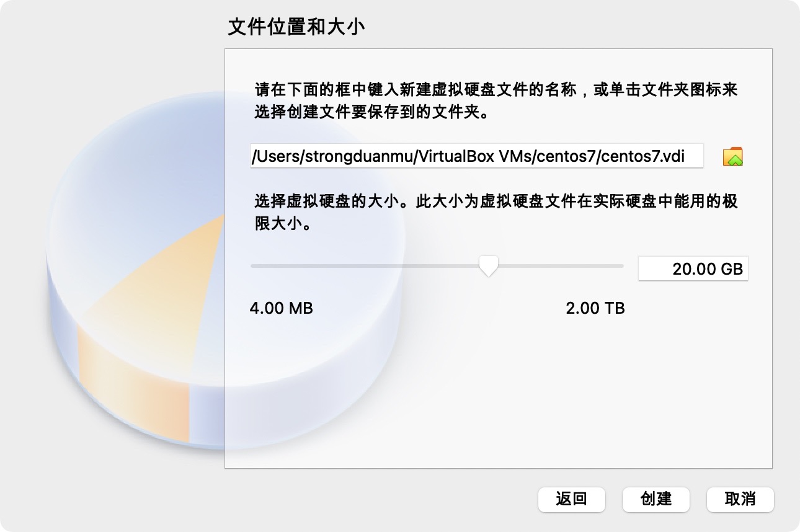The width and height of the screenshot is (800, 532).
Task: Click the 20.00 GB size input field
Action: 693,269
